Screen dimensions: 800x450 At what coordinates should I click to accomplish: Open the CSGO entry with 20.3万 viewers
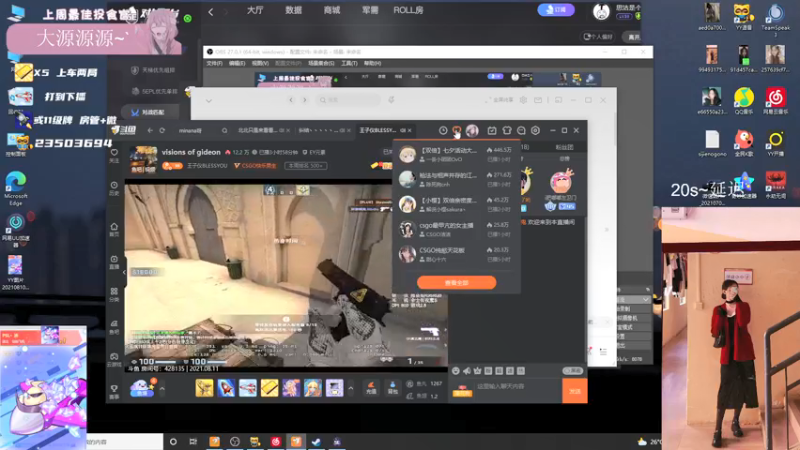coord(456,254)
